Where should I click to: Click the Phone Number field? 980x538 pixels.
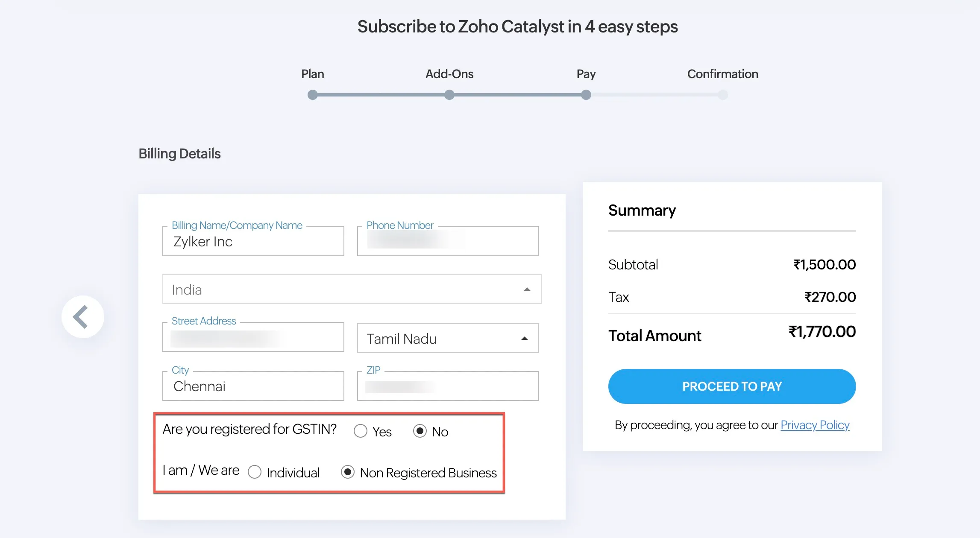click(448, 241)
